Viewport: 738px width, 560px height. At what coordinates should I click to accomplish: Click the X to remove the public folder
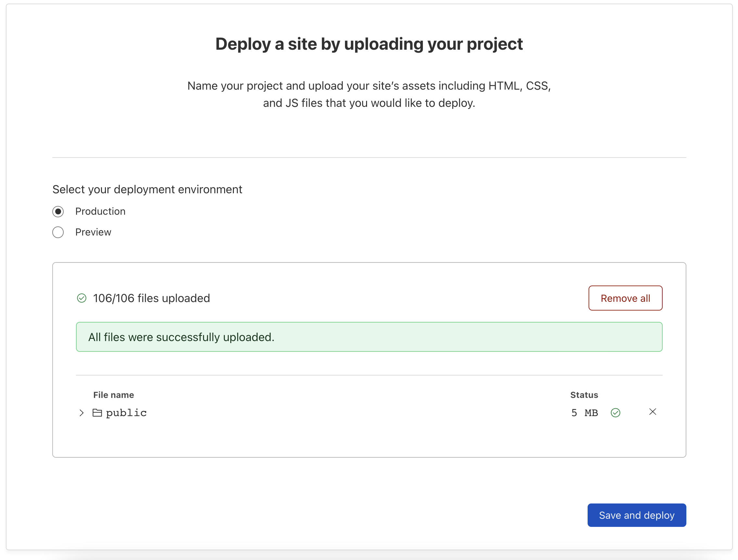(x=652, y=412)
